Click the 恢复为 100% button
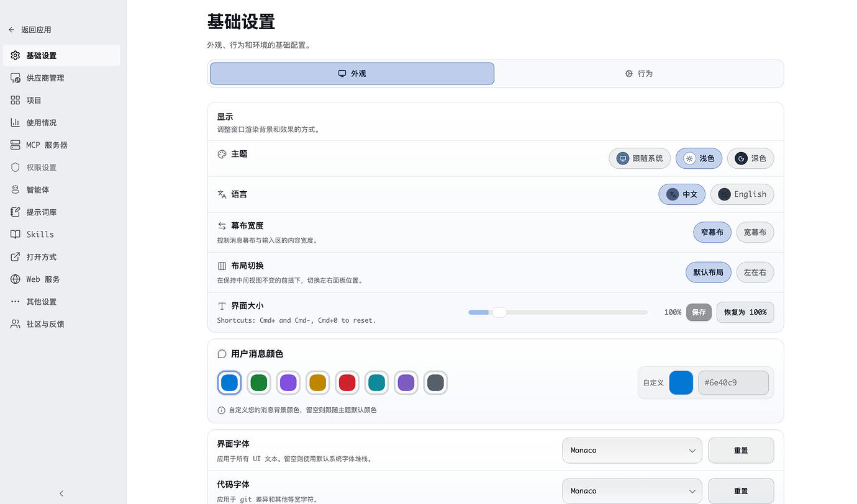 click(745, 312)
